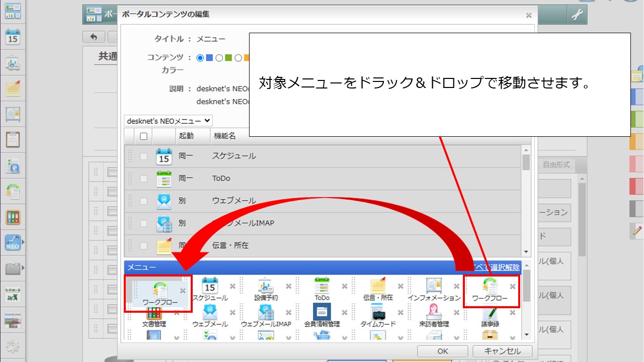Click the 来訪者管理 icon in menu grid
The height and width of the screenshot is (362, 644).
click(x=434, y=312)
